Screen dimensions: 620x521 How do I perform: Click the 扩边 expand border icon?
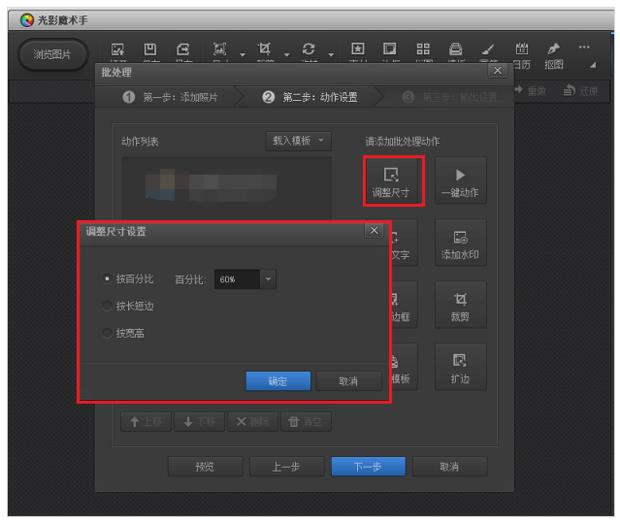coord(459,368)
